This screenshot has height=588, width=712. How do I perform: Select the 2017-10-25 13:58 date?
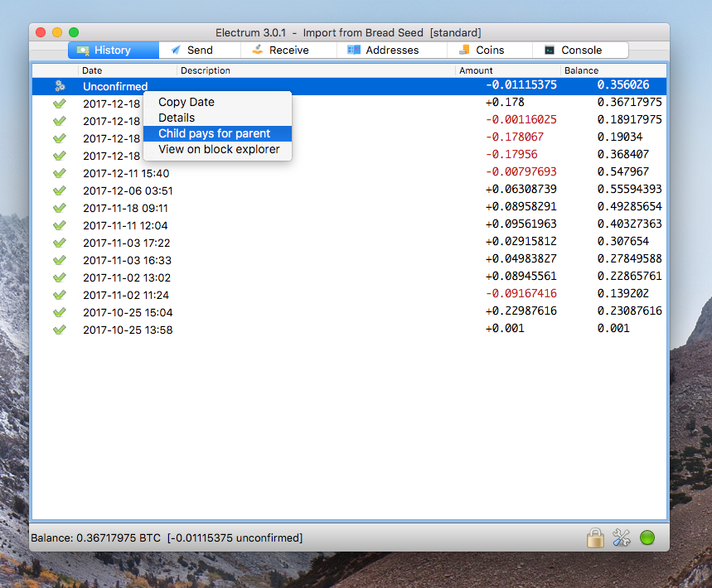(x=128, y=330)
